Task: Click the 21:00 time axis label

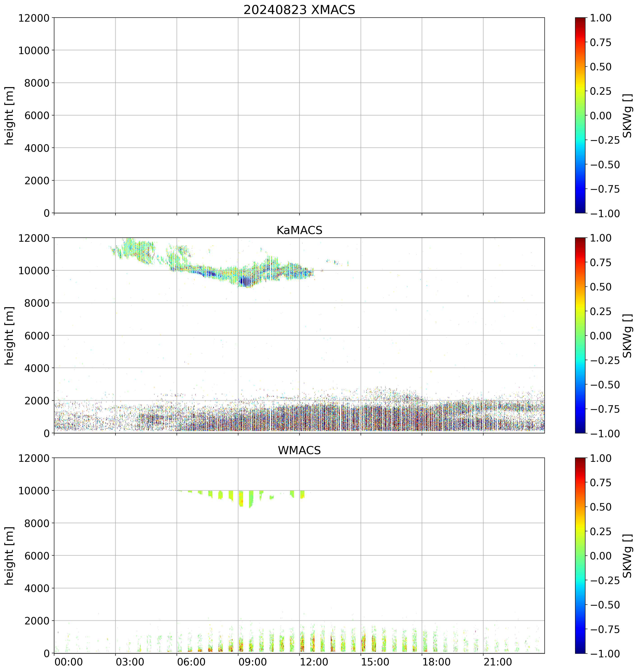Action: (498, 662)
